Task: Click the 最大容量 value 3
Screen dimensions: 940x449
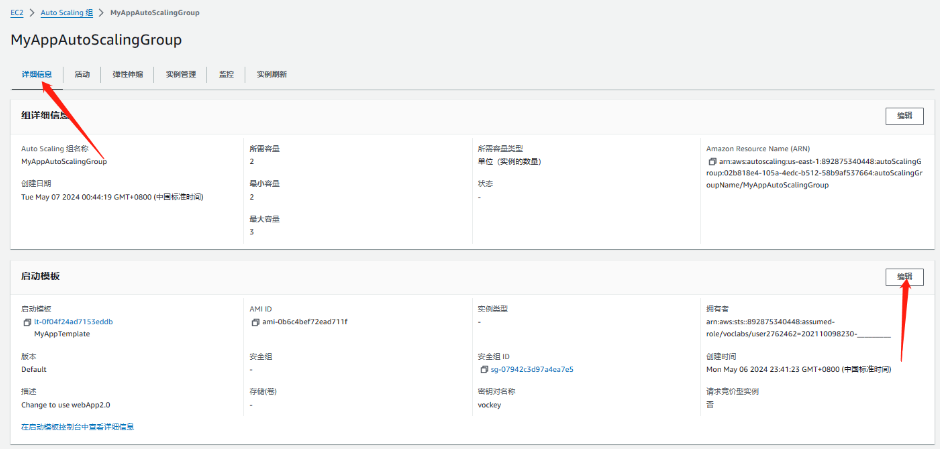Action: (x=252, y=232)
